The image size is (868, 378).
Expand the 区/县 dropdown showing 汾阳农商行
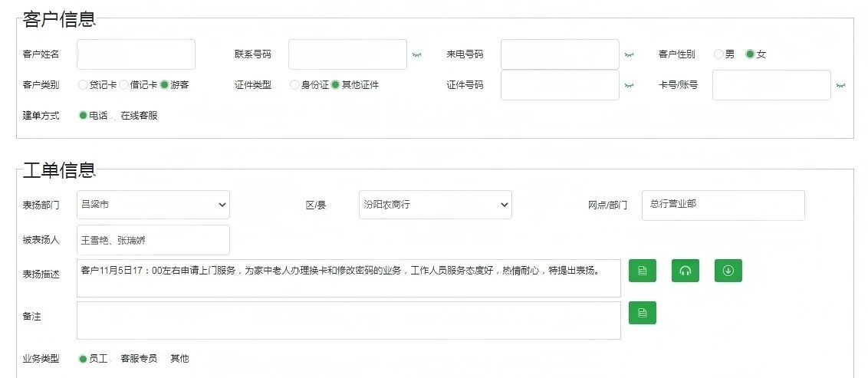(x=435, y=205)
